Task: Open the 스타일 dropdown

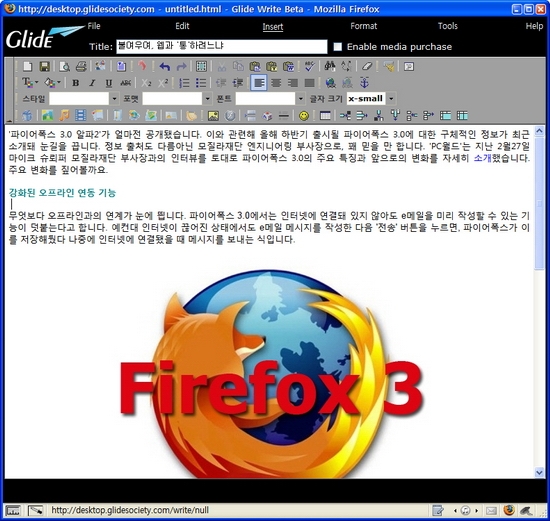Action: tap(114, 99)
